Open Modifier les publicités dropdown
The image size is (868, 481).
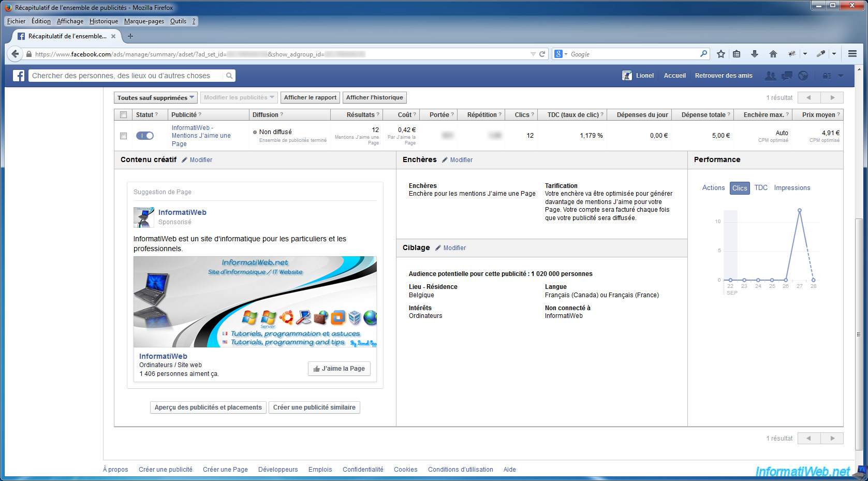[x=239, y=97]
